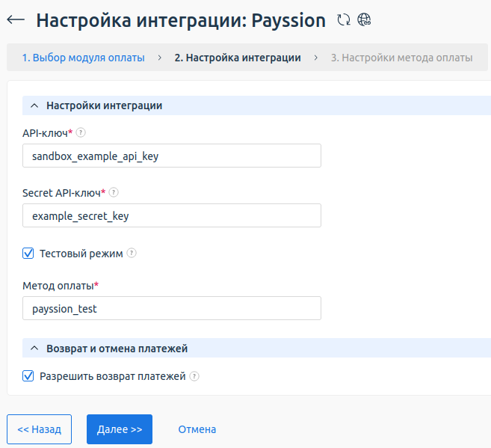Show help tooltip for Разрешить возврат платежей
This screenshot has width=491, height=448.
[194, 376]
